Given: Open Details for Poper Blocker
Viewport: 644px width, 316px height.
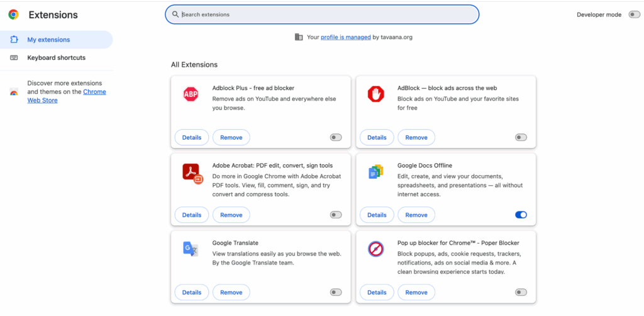Looking at the screenshot, I should [x=377, y=292].
